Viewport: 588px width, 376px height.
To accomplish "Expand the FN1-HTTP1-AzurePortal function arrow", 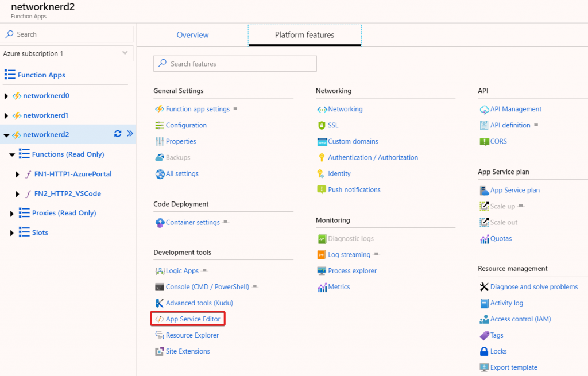I will [17, 175].
